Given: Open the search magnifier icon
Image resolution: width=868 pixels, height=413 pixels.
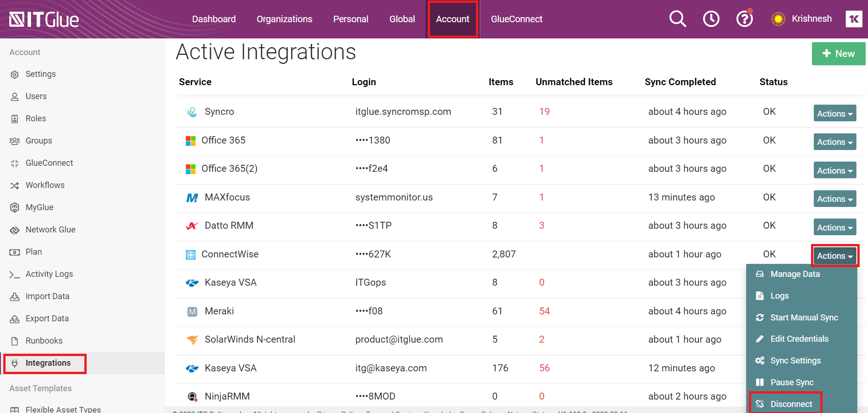Looking at the screenshot, I should coord(678,19).
